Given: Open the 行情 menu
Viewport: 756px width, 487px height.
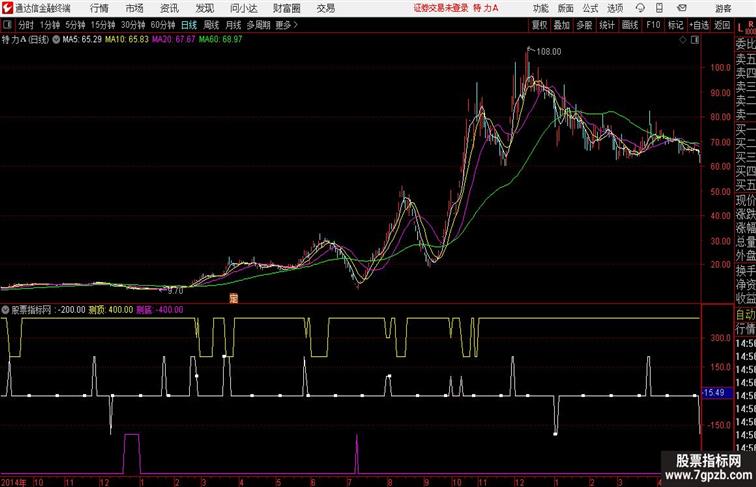Looking at the screenshot, I should tap(99, 8).
